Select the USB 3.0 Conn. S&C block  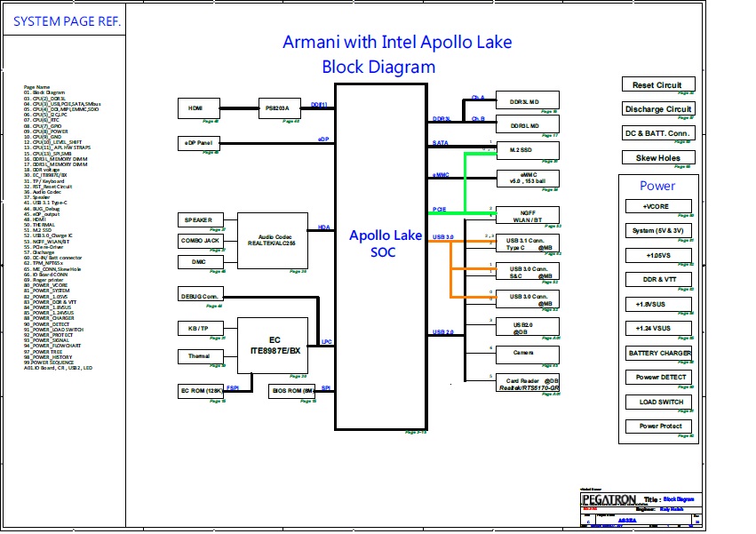(x=528, y=272)
